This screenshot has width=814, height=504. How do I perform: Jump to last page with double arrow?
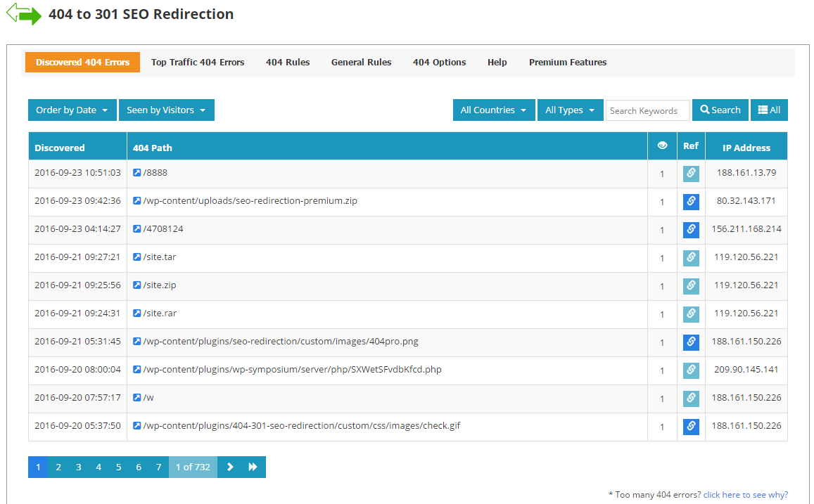(253, 467)
